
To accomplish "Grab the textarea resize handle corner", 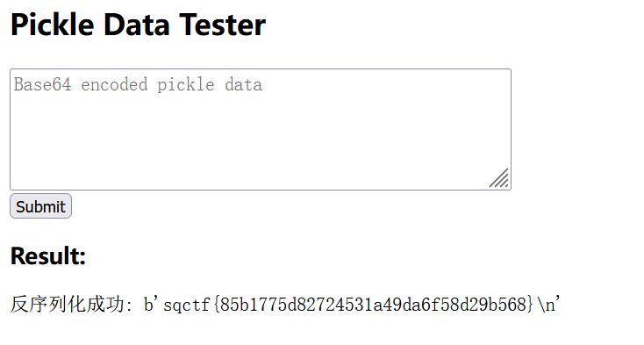I will pyautogui.click(x=499, y=178).
